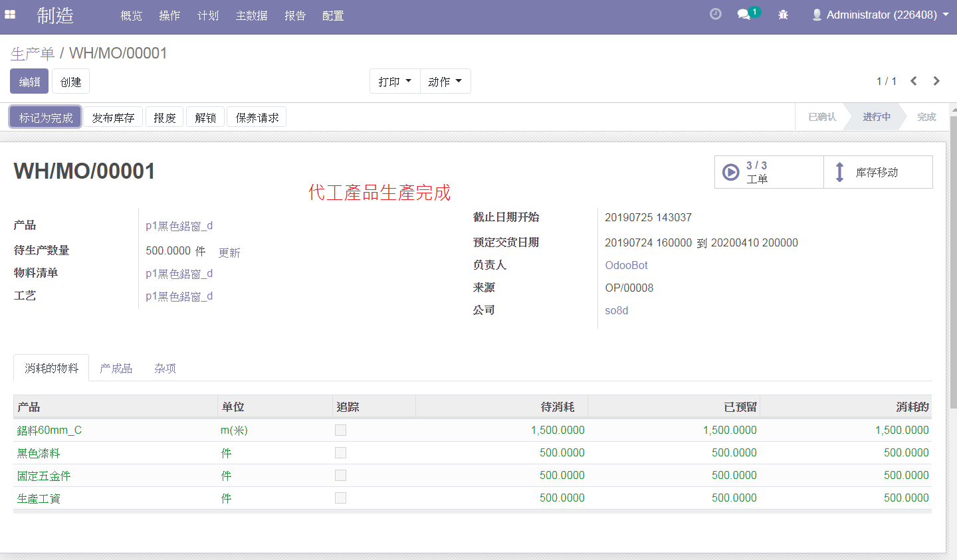Click 标记为完成 button

click(x=45, y=117)
